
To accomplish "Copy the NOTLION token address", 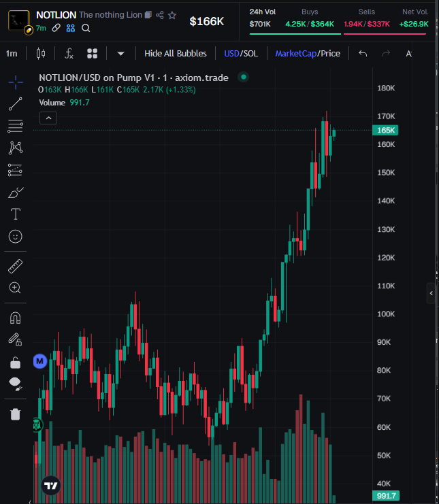I will (148, 15).
